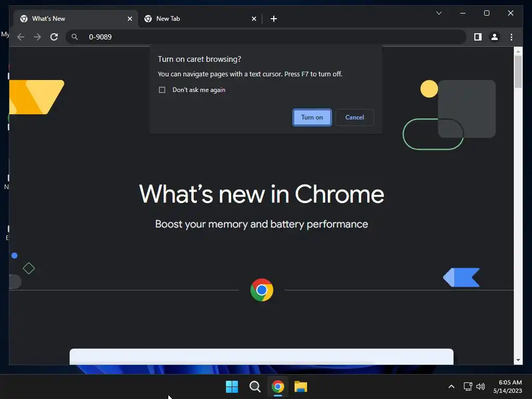
Task: Open the tab search dropdown arrow
Action: (x=438, y=13)
